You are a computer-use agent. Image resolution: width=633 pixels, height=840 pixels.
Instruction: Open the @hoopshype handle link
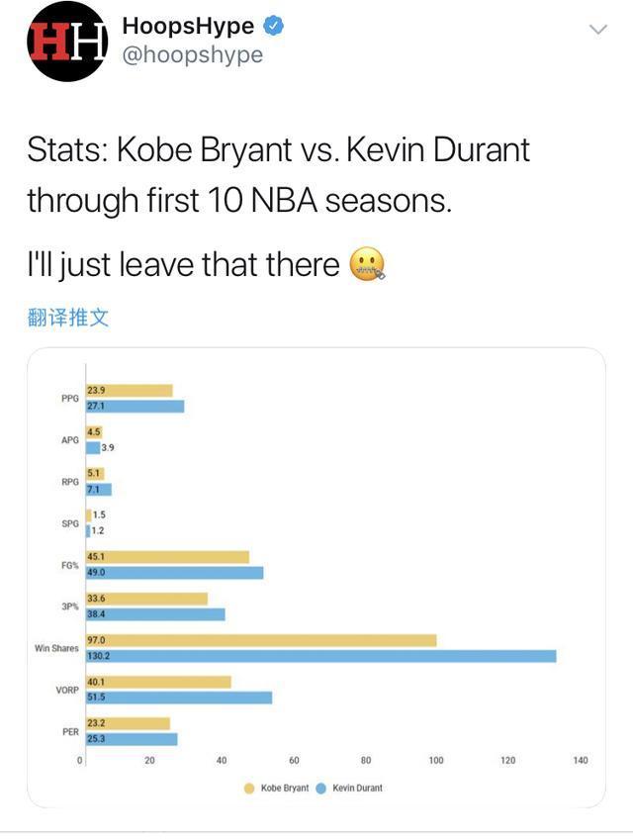(x=193, y=54)
